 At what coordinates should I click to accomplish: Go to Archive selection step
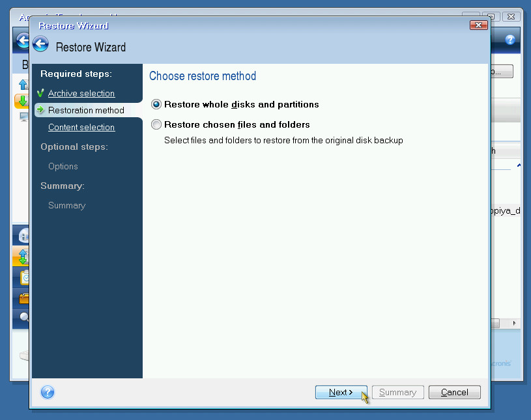(x=81, y=93)
